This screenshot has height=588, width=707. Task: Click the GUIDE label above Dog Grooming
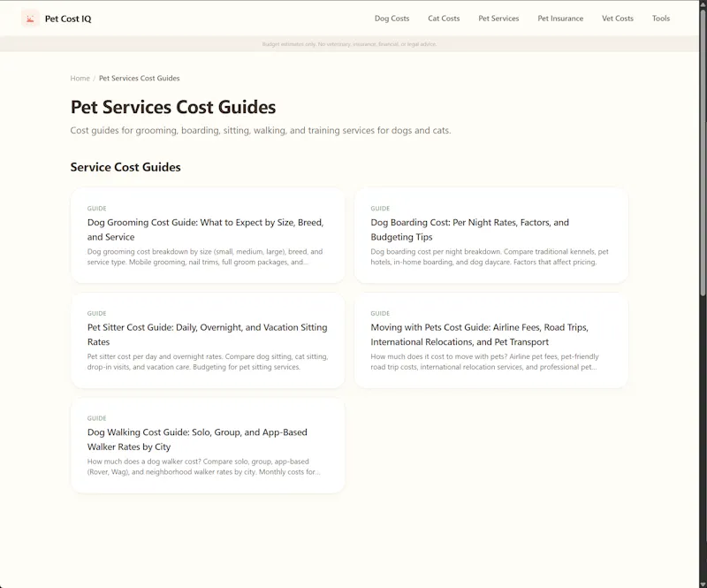coord(97,209)
